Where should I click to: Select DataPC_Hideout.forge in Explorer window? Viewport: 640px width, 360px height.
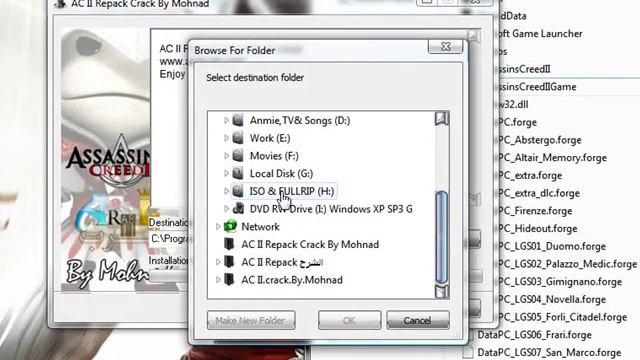(x=537, y=228)
